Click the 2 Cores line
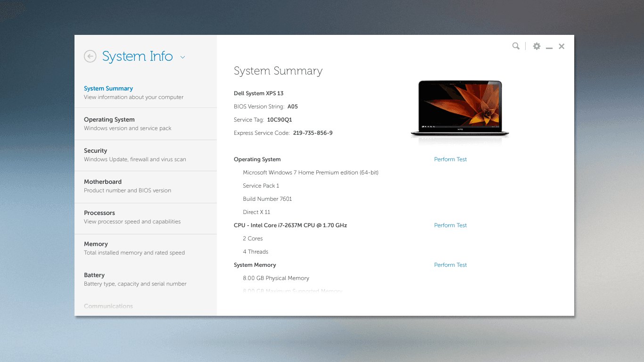The width and height of the screenshot is (644, 362). (x=253, y=239)
